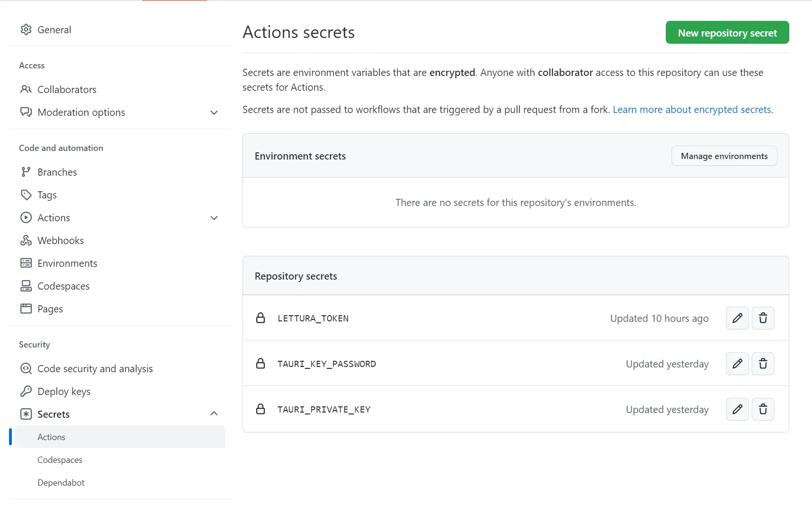Open Code security and analysis settings

click(x=95, y=369)
